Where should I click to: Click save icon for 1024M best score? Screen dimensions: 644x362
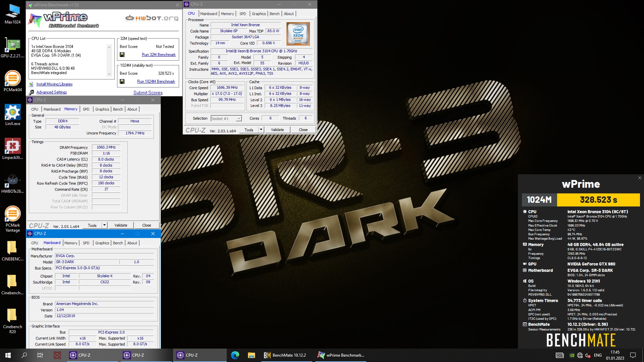click(122, 81)
